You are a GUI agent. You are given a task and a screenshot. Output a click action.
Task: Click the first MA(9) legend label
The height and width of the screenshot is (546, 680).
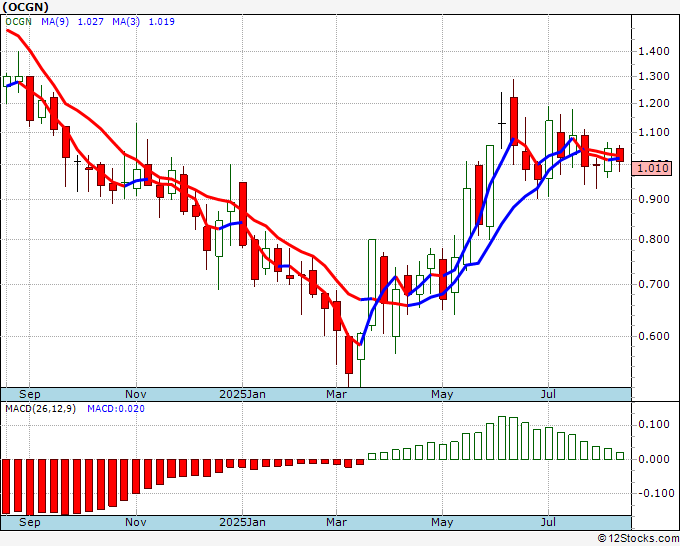click(x=55, y=21)
